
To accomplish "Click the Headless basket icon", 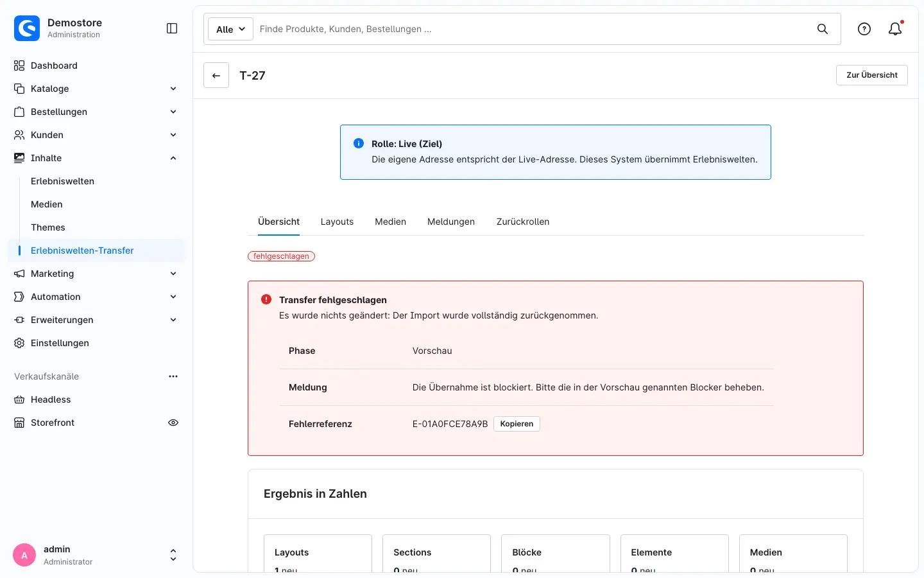I will [x=19, y=399].
